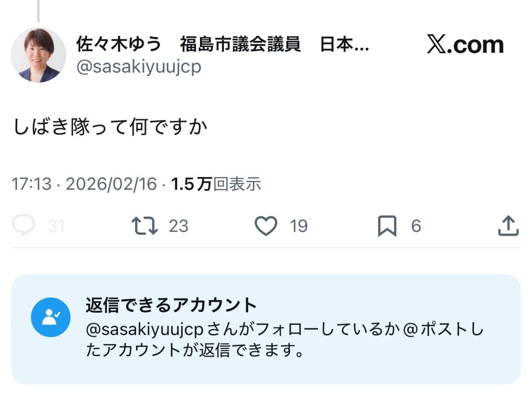Click the repost count 23
The width and height of the screenshot is (532, 406).
pyautogui.click(x=179, y=227)
